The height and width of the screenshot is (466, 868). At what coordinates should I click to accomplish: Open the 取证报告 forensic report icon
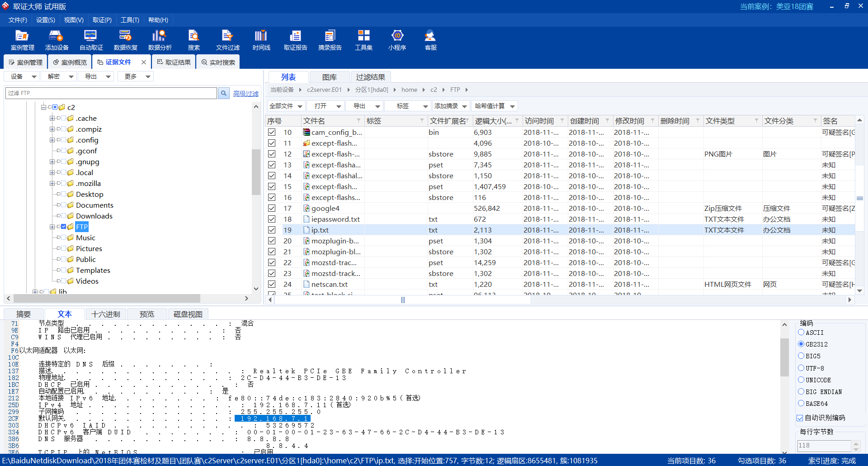295,40
